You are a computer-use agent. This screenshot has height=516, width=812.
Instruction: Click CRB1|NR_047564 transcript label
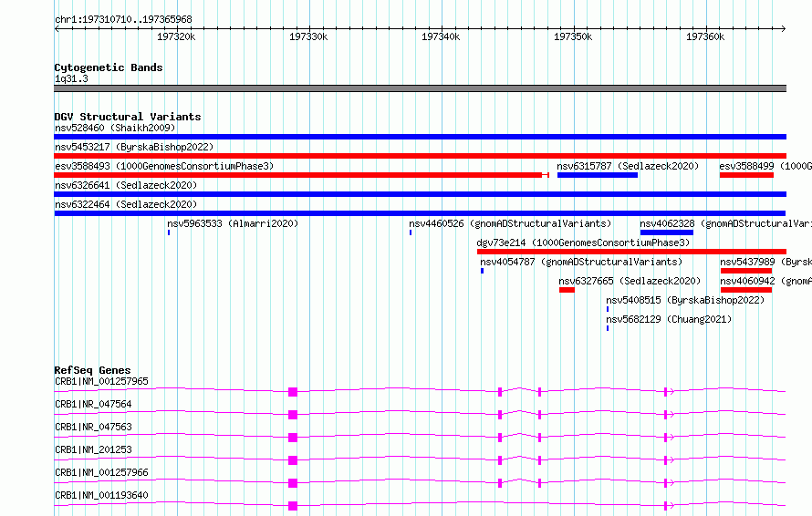tap(93, 404)
